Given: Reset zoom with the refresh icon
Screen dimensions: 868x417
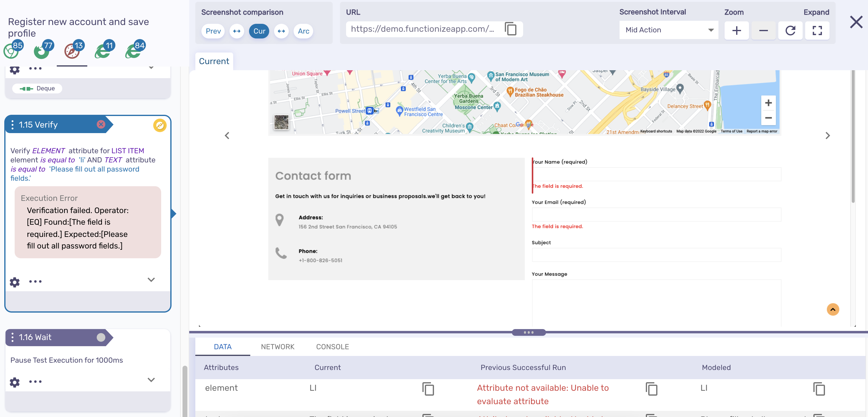Looking at the screenshot, I should coord(790,31).
